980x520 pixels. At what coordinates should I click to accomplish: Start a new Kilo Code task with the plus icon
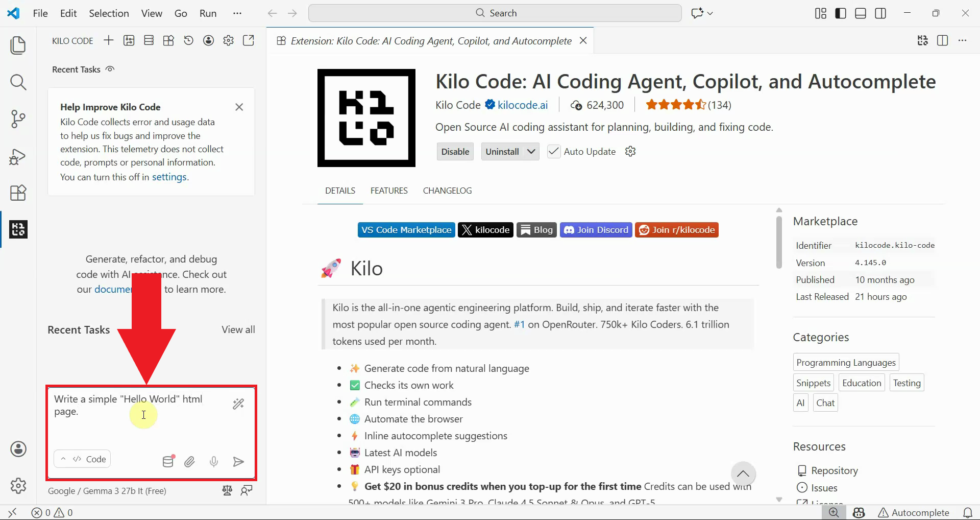pos(108,40)
